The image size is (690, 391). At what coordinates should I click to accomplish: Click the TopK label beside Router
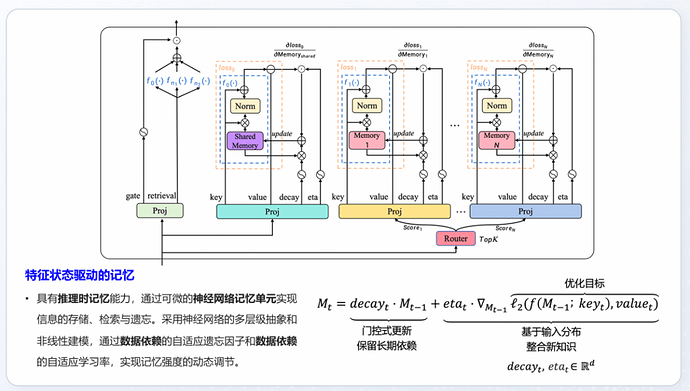click(488, 239)
